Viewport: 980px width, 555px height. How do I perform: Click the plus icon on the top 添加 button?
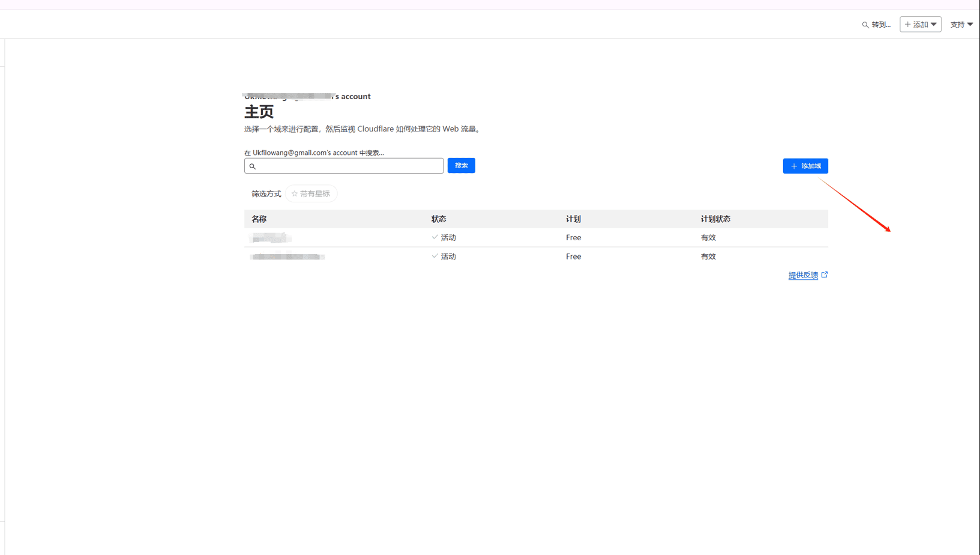pos(907,24)
